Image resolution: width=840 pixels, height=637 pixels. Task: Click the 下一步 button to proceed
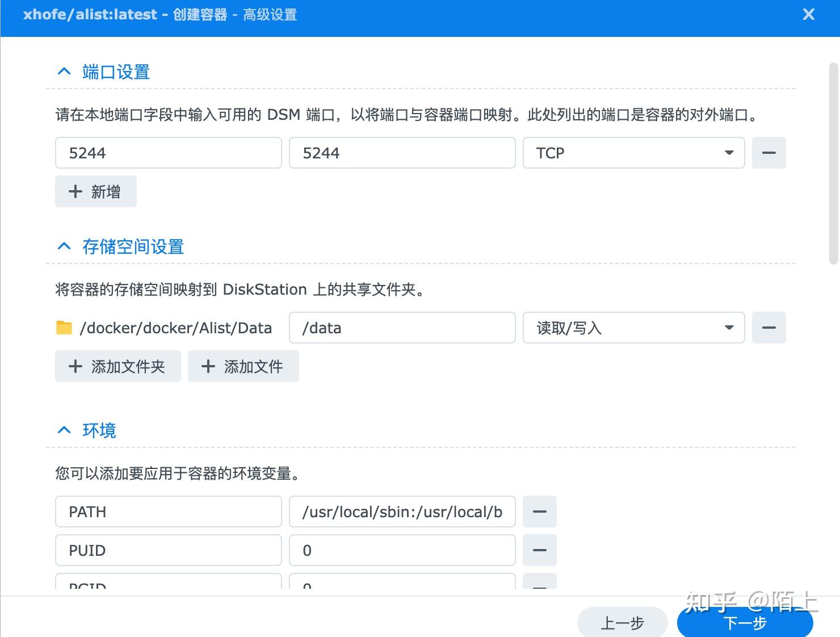click(745, 622)
